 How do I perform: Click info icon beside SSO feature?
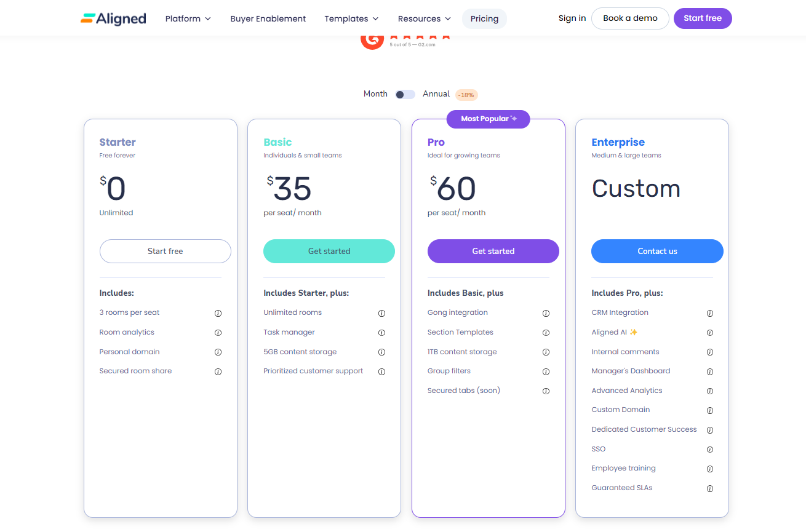[709, 450]
